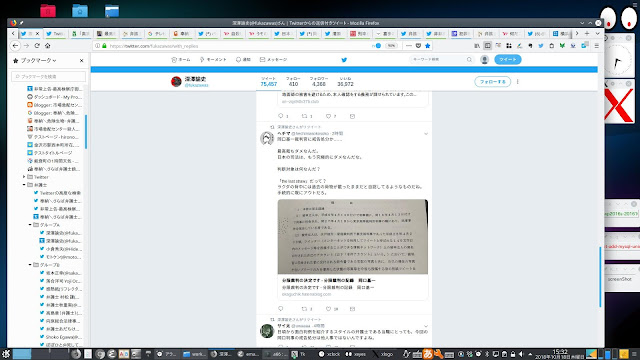Screen dimensions: 640x360
Task: Open the profile avatar menu in the Twitter header
Action: point(484,60)
